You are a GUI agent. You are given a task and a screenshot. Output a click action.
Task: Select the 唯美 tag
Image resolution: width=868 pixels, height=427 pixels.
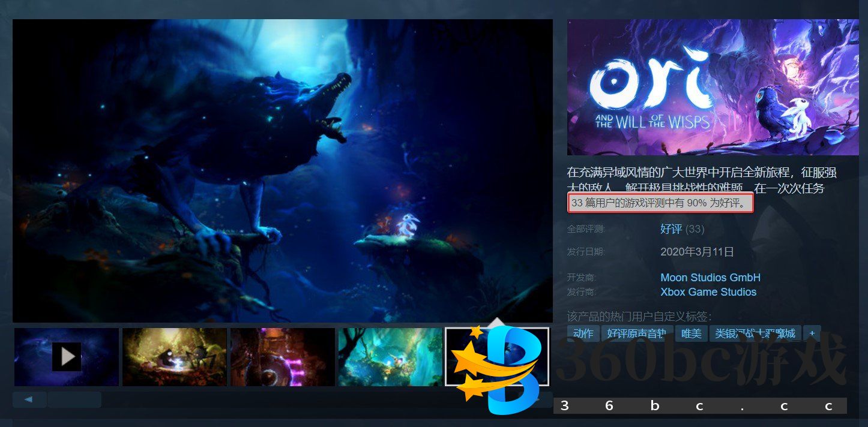pos(691,333)
